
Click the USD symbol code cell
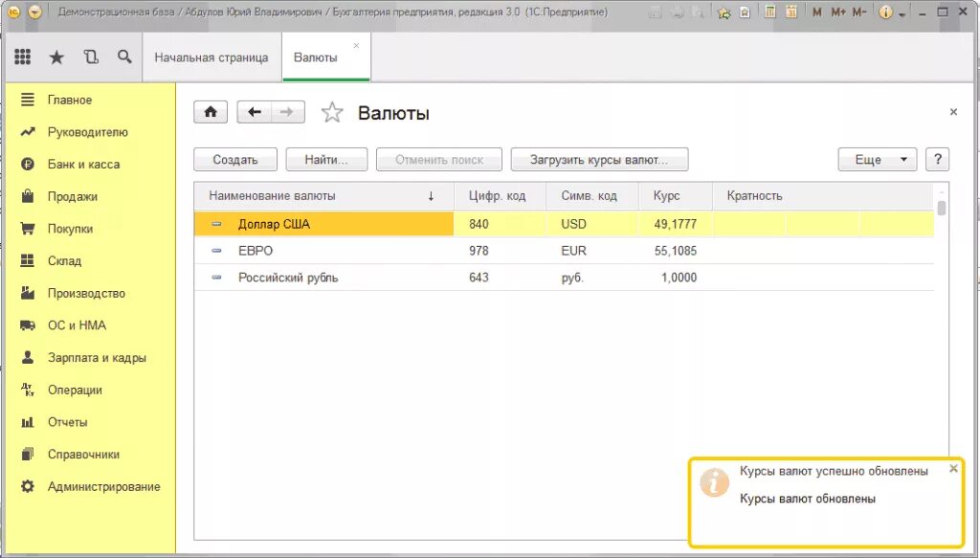coord(591,224)
